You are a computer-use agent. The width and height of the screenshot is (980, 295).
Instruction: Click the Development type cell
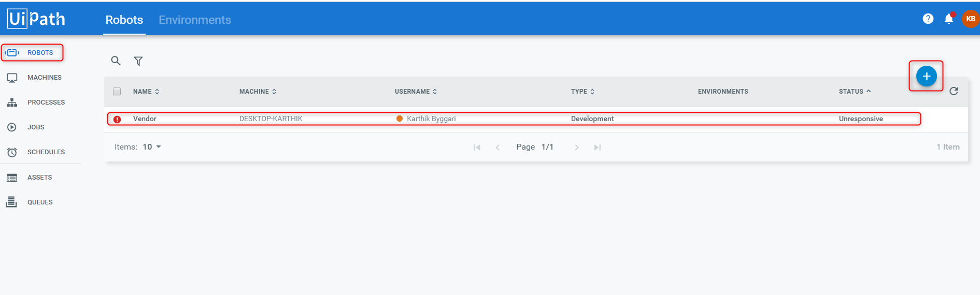[x=592, y=119]
